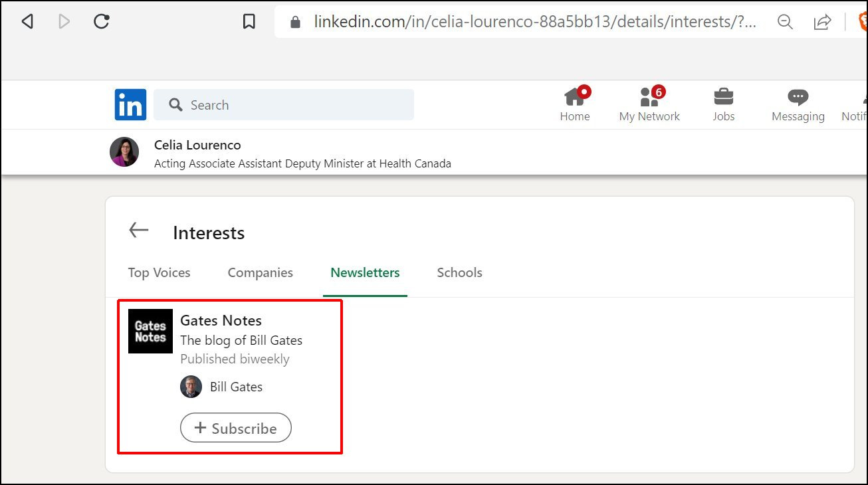This screenshot has width=868, height=485.
Task: Reload the page with the refresh icon
Action: 101,22
